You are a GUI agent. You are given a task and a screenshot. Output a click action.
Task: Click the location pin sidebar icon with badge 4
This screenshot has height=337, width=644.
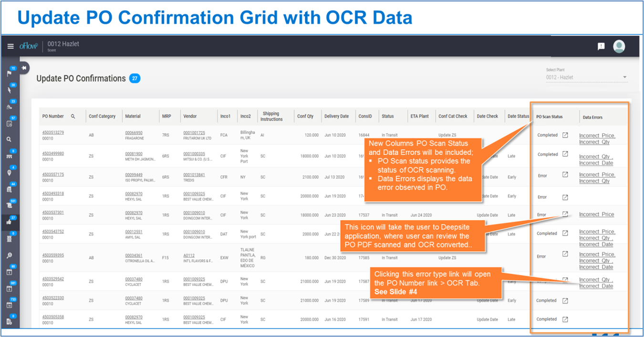point(9,173)
